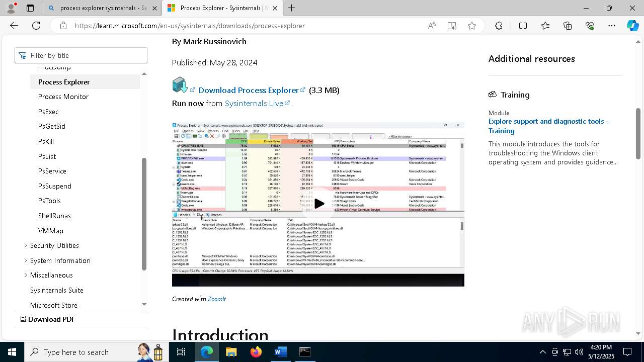
Task: Add page to favorites star icon
Action: click(472, 26)
